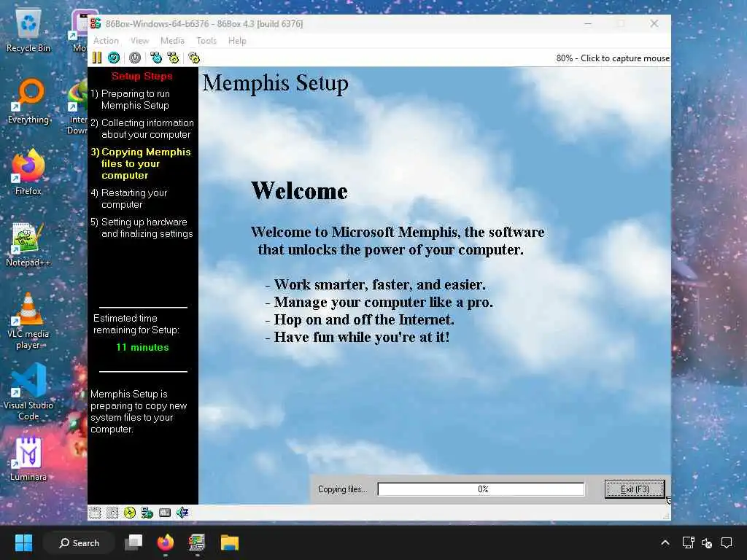
Task: Open the Action menu
Action: click(106, 41)
